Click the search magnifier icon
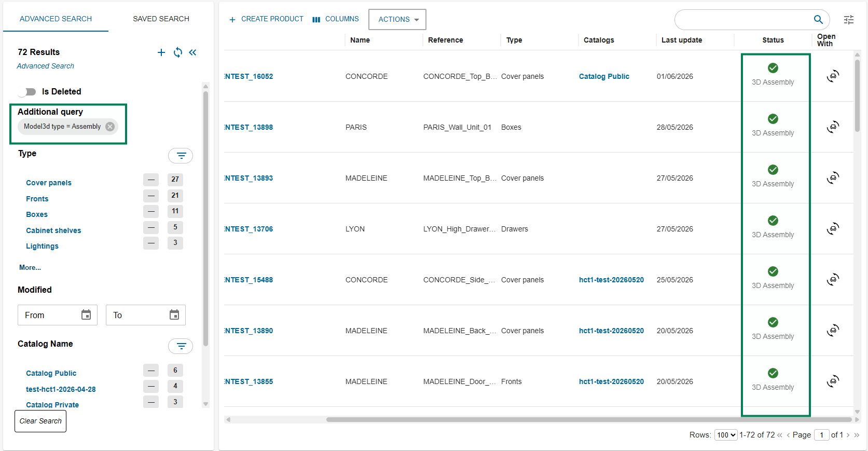Image resolution: width=868 pixels, height=451 pixels. (x=818, y=20)
